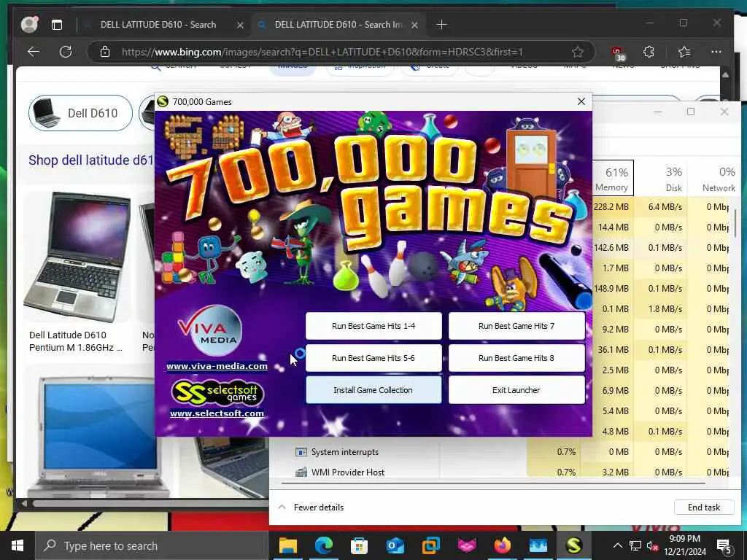Click the 228.2 MB memory cell
The image size is (747, 560).
click(x=612, y=207)
